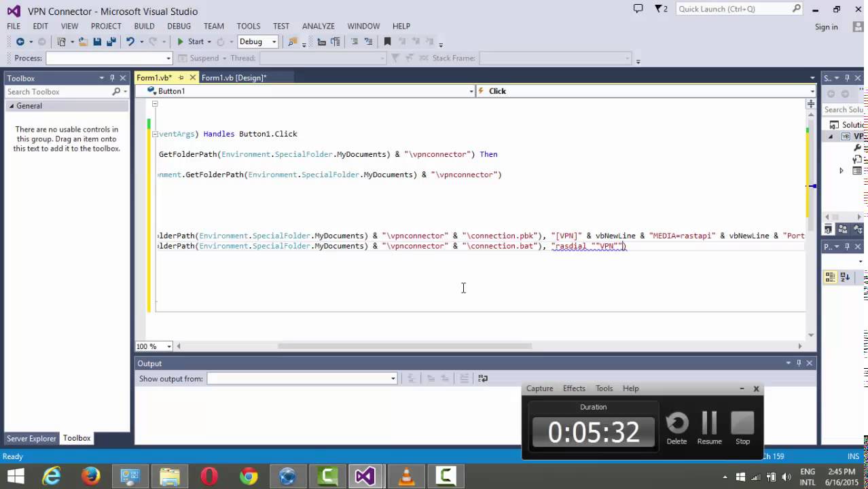Screen dimensions: 868x489
Task: Click the Save All toolbar icon
Action: pyautogui.click(x=110, y=42)
